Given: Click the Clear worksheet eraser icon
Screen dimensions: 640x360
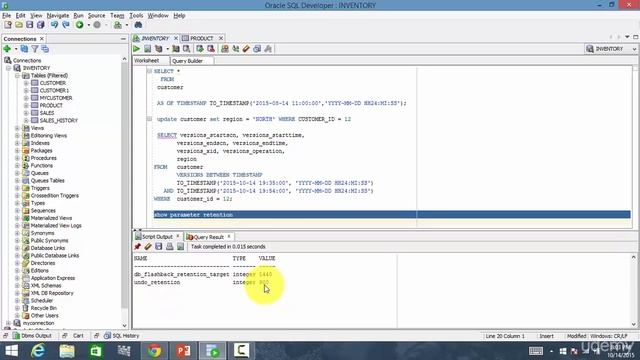Looking at the screenshot, I should click(x=246, y=49).
